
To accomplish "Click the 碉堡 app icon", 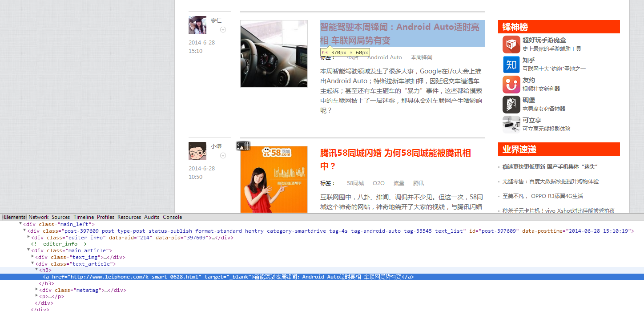I will coord(511,105).
